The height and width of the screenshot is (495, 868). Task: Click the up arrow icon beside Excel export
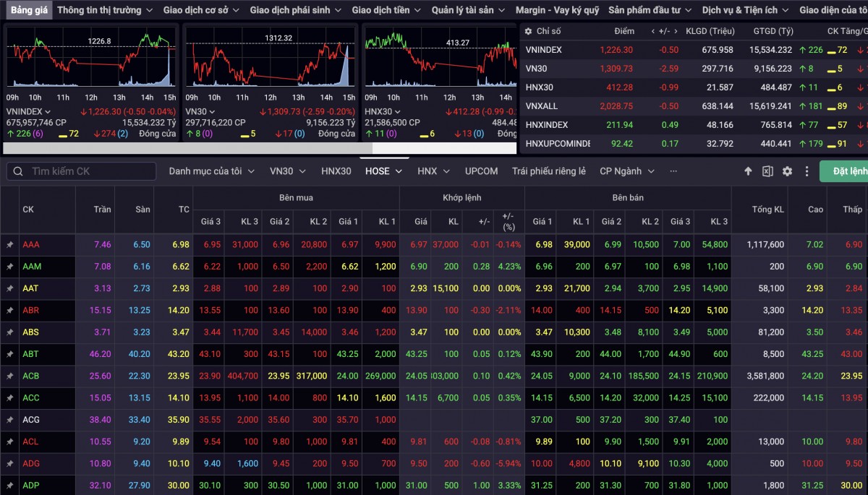point(748,171)
